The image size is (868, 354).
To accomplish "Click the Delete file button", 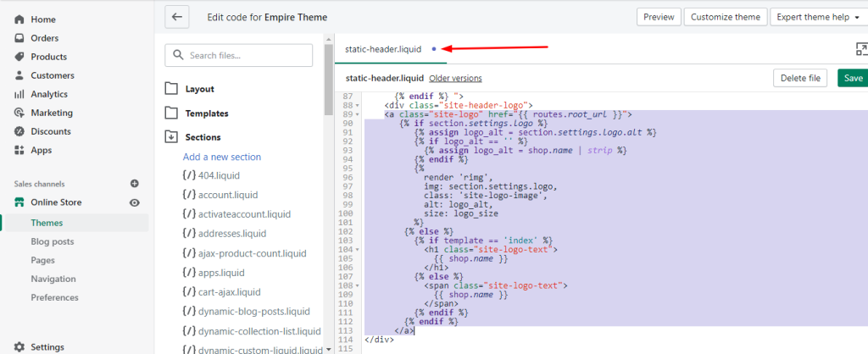I will (x=800, y=78).
